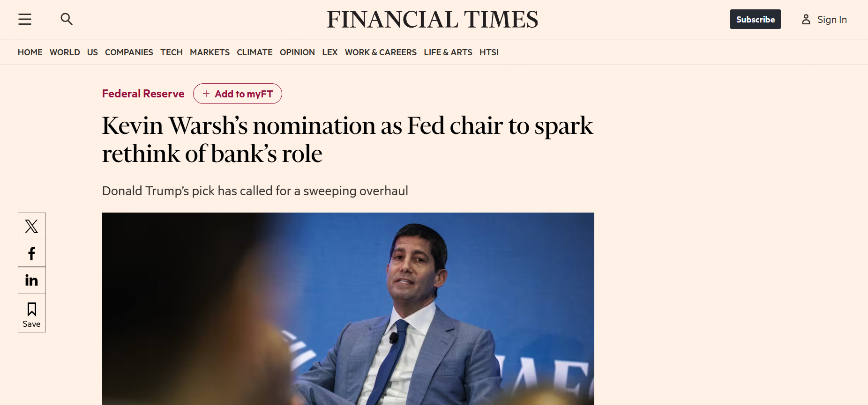Click the Kevin Warsh photo
The image size is (868, 405).
tap(348, 309)
